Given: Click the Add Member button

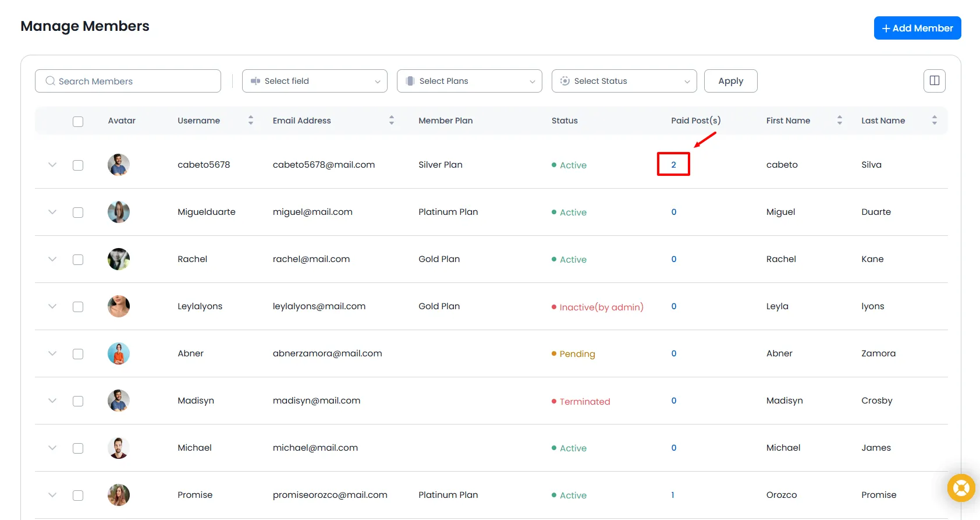Looking at the screenshot, I should 917,28.
